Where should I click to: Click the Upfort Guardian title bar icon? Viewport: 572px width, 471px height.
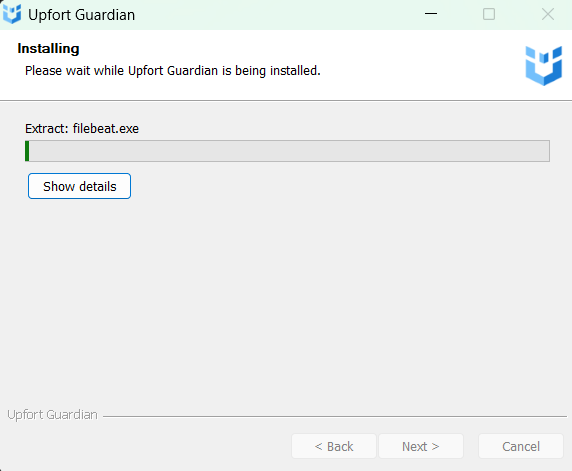pos(12,14)
